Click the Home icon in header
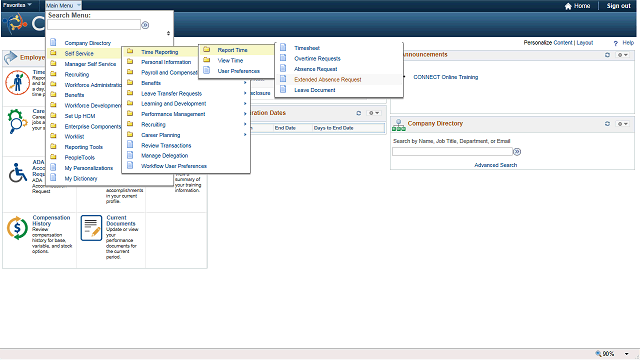 (568, 6)
